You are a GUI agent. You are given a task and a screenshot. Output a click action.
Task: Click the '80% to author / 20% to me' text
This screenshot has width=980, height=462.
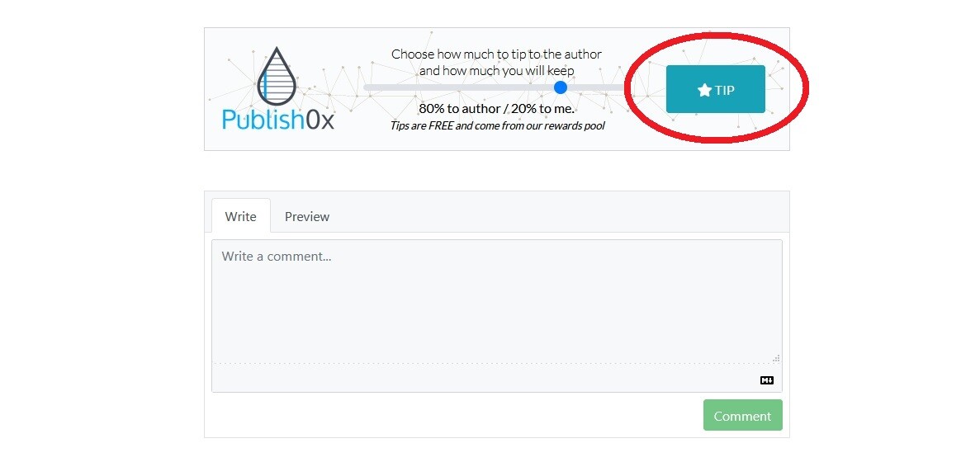pos(496,109)
